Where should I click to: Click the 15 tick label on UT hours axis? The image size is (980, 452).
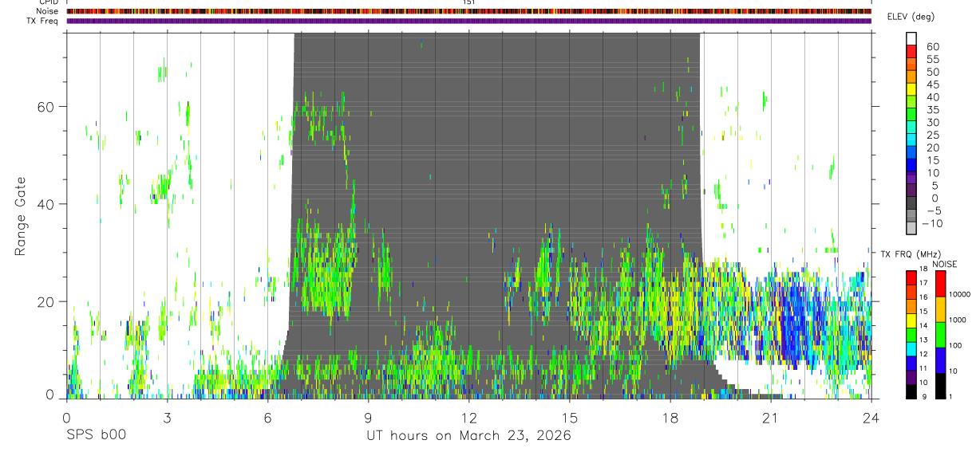569,418
